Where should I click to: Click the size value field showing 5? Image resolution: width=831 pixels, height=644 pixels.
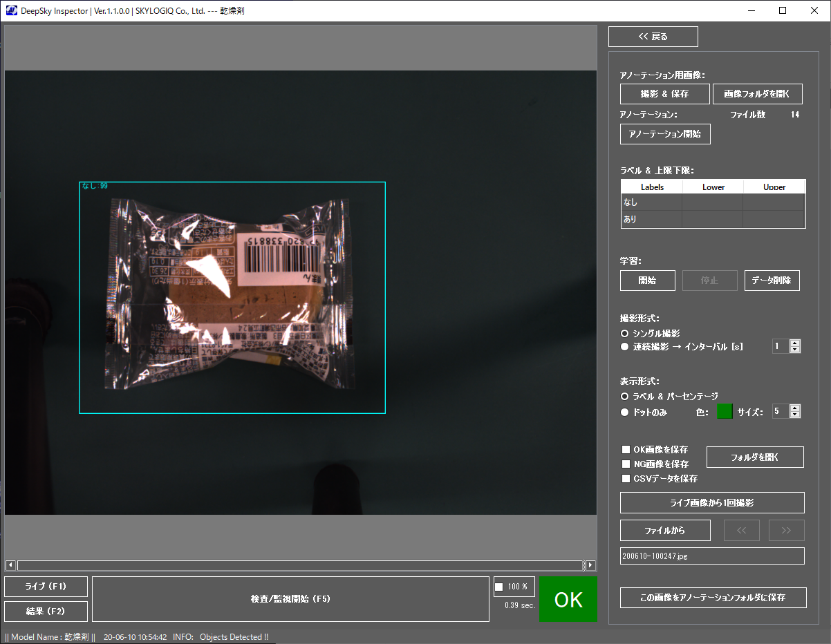781,412
